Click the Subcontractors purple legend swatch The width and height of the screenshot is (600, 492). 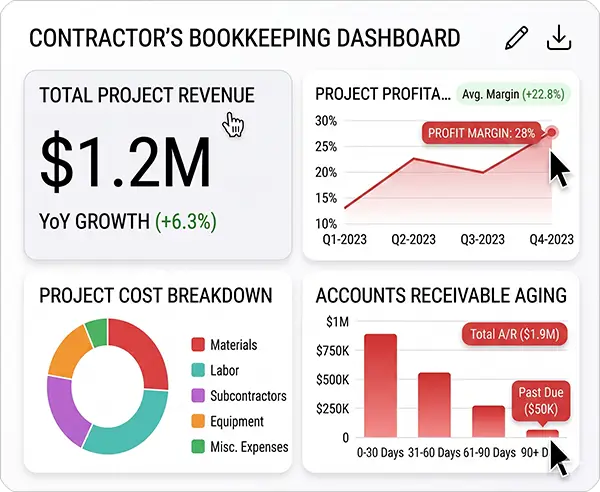(198, 395)
